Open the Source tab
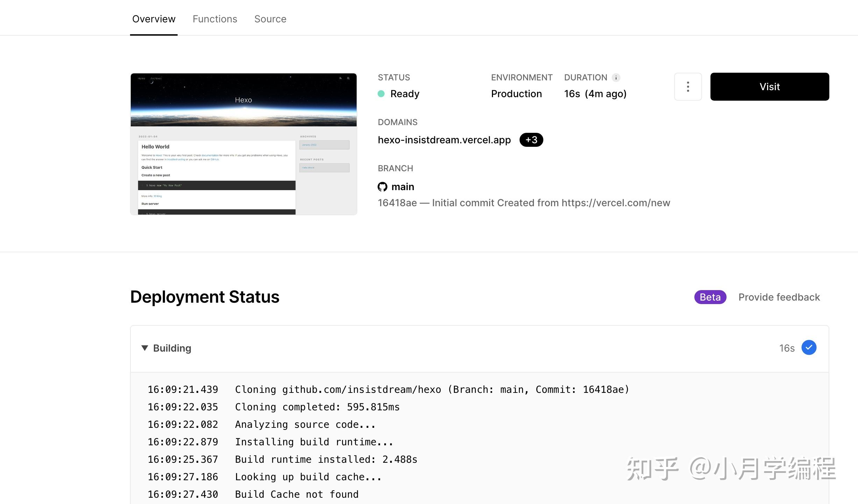The width and height of the screenshot is (858, 504). coord(270,19)
